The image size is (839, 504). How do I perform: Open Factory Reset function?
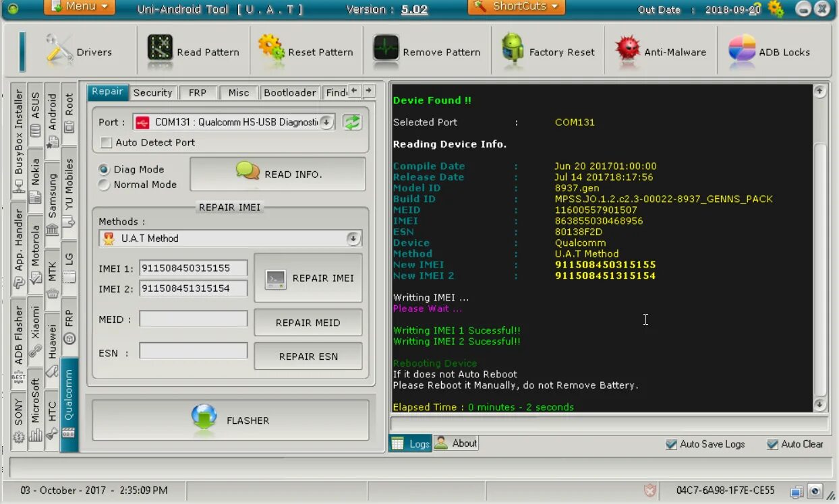pyautogui.click(x=548, y=52)
